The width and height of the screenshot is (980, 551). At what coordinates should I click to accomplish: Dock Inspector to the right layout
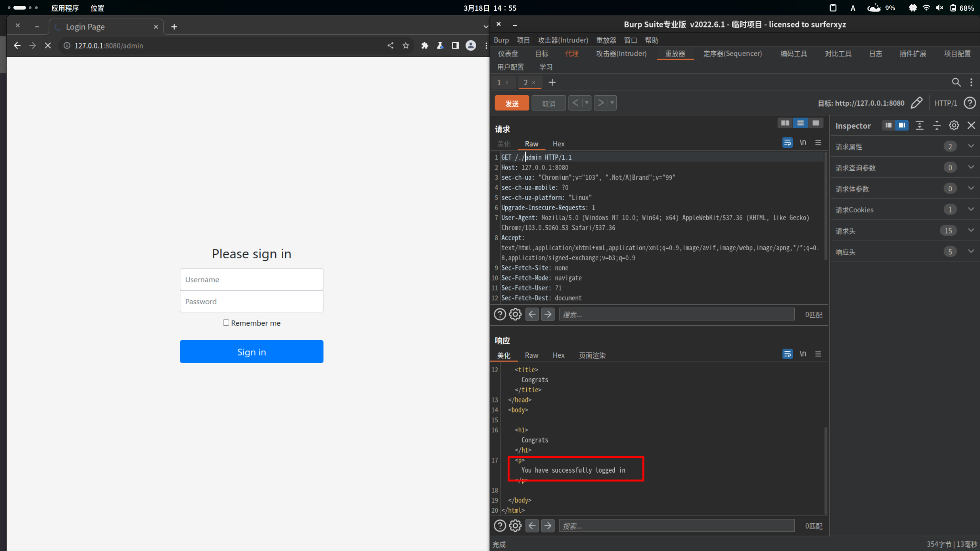[x=902, y=125]
